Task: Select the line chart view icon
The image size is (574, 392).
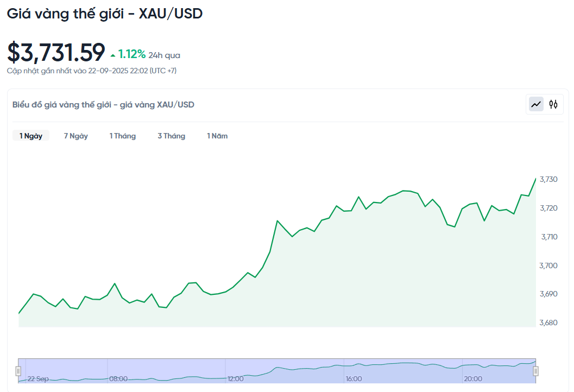Action: (535, 104)
